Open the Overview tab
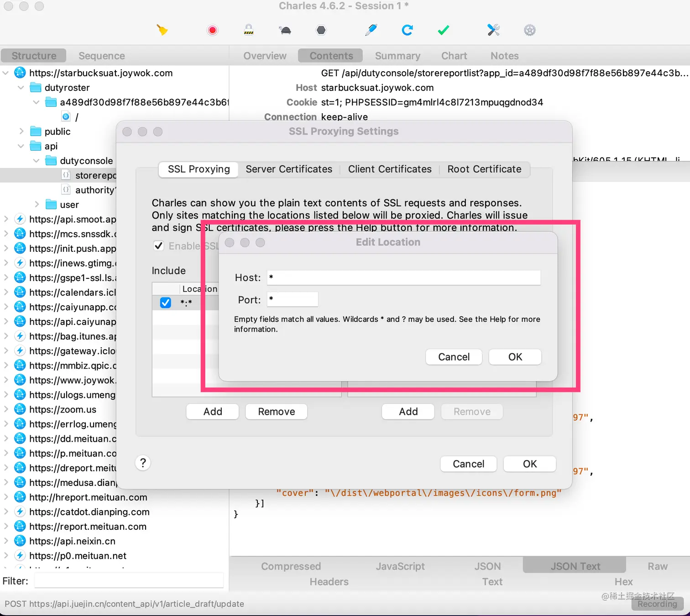The width and height of the screenshot is (690, 616). [265, 56]
